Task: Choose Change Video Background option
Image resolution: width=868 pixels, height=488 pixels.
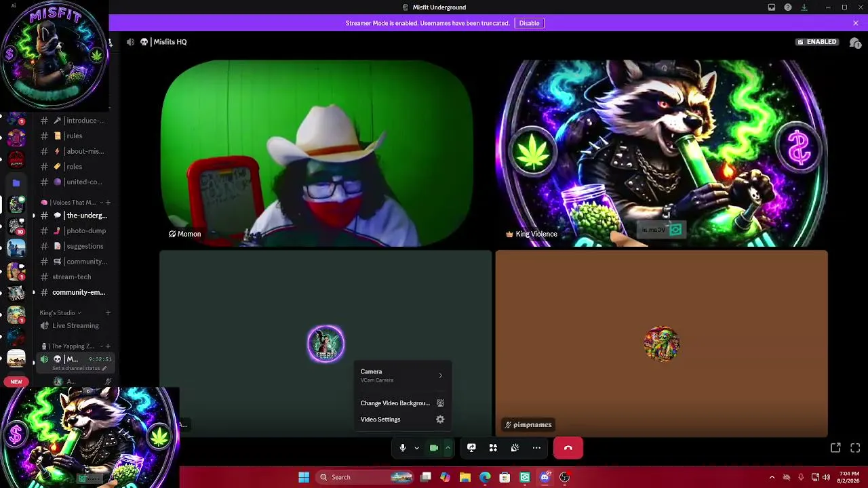Action: [402, 403]
